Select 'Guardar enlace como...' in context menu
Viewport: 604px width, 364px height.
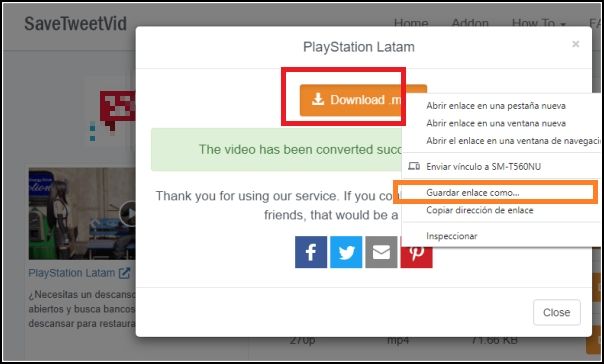[473, 193]
